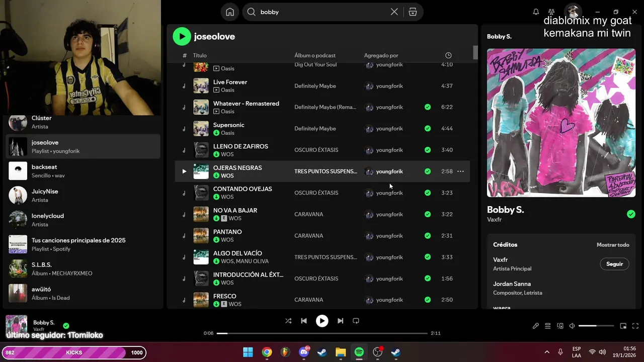Sort by Álbum o podcast header
644x362 pixels.
pos(315,55)
